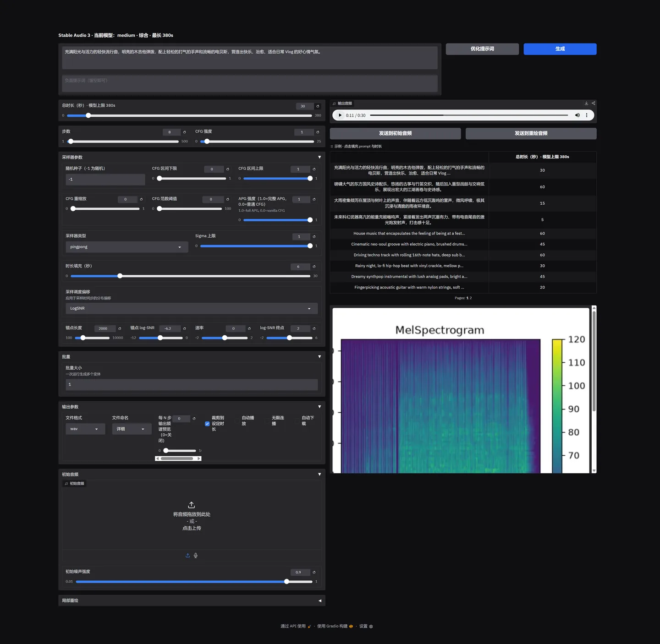The width and height of the screenshot is (660, 644).
Task: Toggle the 无限连播 option
Action: [267, 421]
